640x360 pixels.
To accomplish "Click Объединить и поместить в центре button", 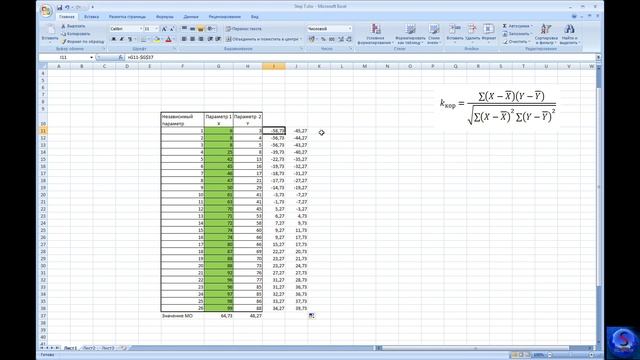I will [x=264, y=39].
